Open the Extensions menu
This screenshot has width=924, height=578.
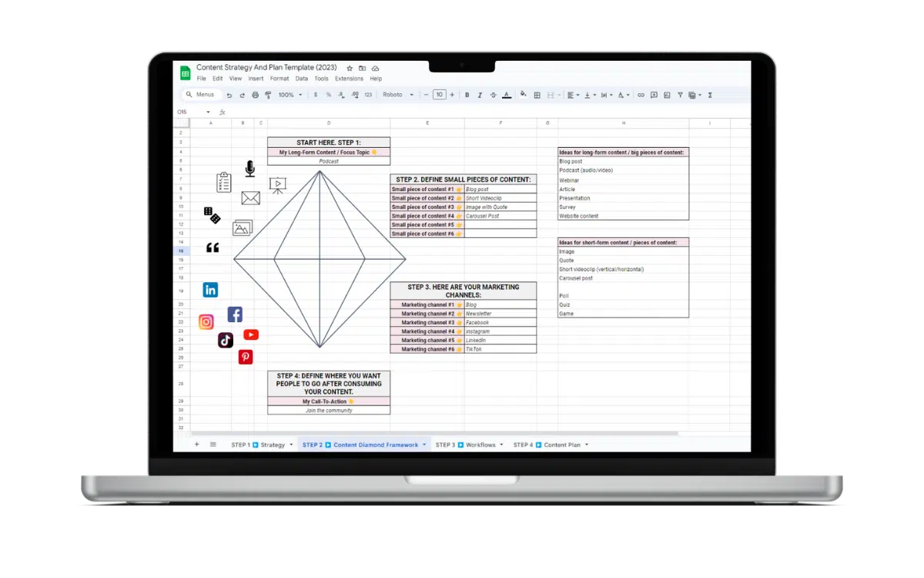point(349,79)
